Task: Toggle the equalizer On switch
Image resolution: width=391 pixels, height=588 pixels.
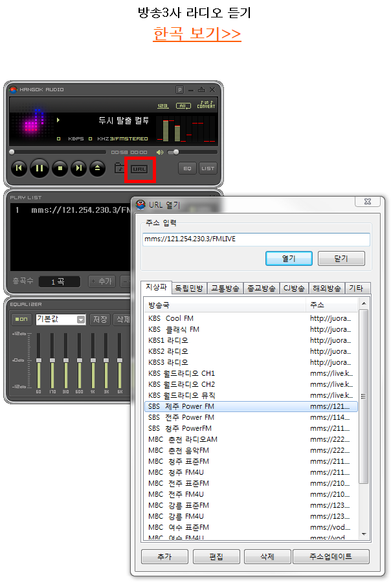Action: (21, 319)
